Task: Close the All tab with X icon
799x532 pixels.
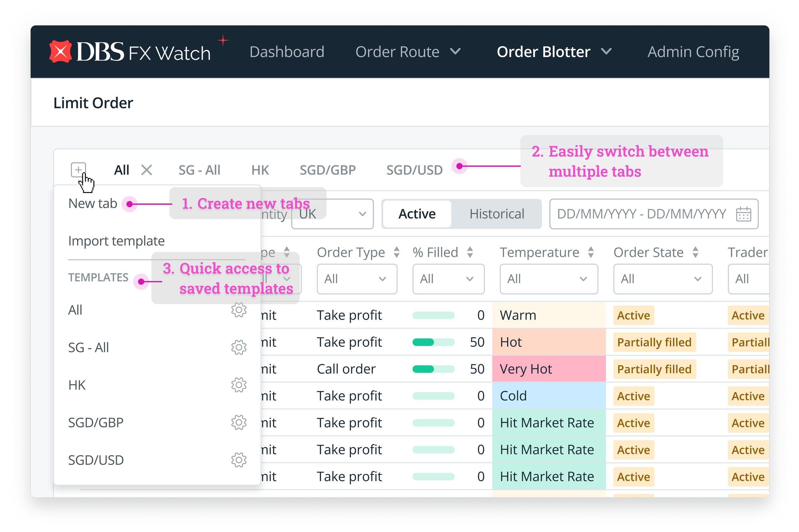Action: 147,170
